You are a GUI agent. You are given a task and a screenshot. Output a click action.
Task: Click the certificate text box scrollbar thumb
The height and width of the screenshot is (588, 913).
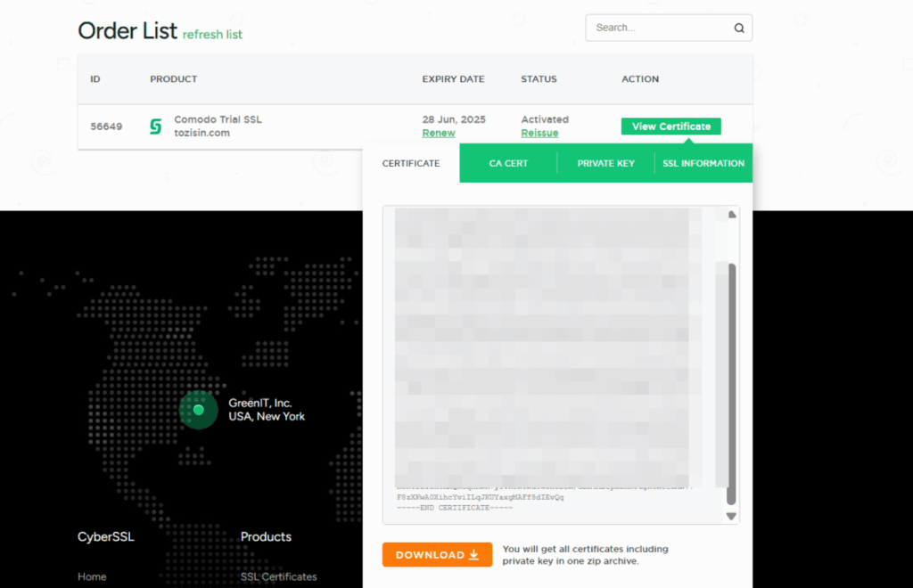(x=732, y=384)
